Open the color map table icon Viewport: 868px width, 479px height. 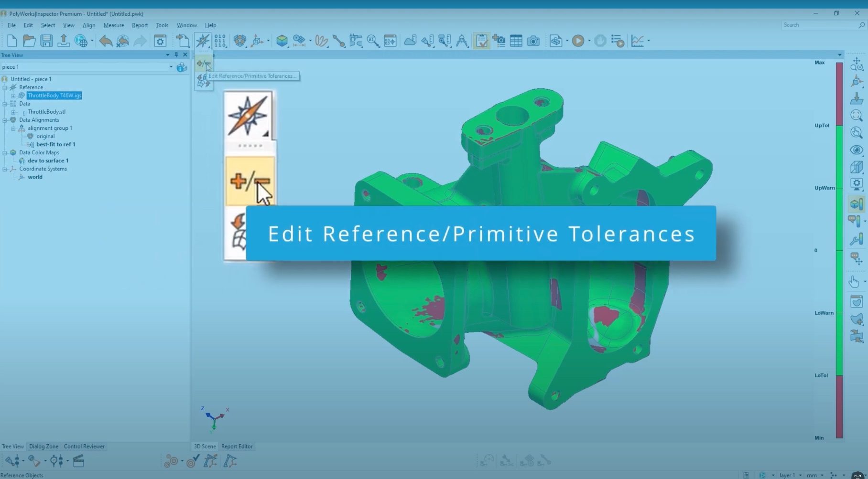(x=516, y=41)
